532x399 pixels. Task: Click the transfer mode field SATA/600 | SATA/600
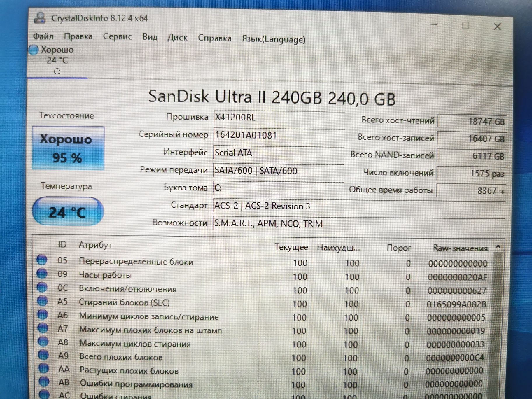click(279, 171)
